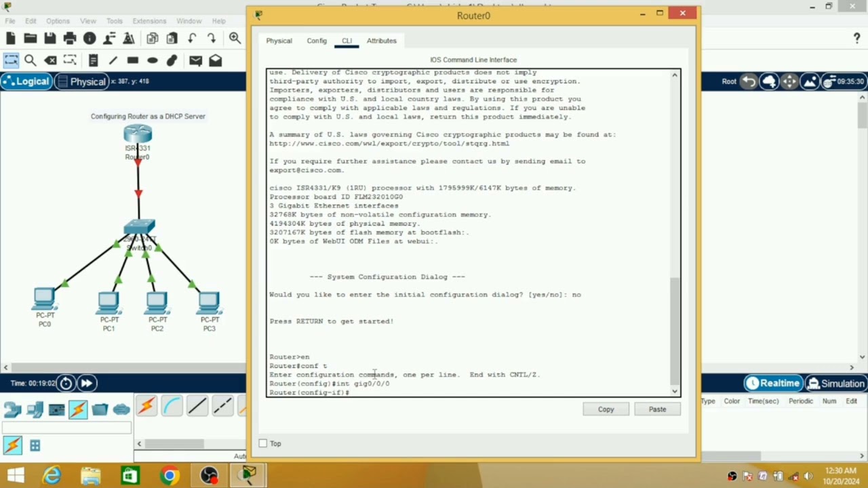The image size is (868, 488).
Task: Print using the printer icon
Action: click(69, 39)
